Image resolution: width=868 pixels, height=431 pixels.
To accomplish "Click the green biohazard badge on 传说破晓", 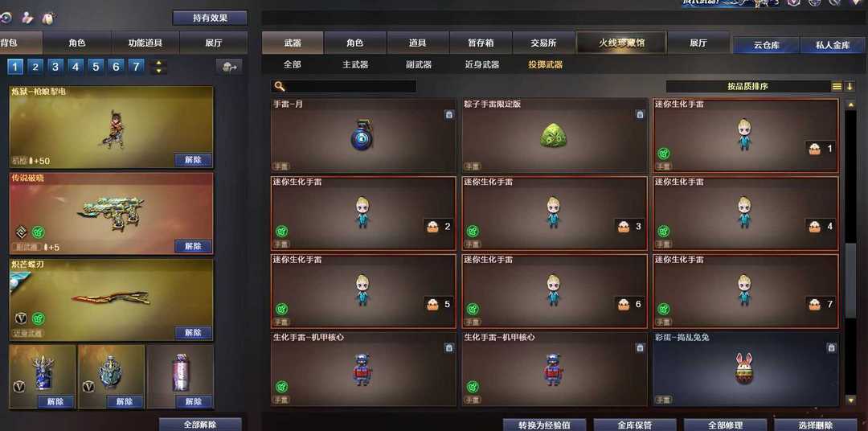I will (39, 232).
